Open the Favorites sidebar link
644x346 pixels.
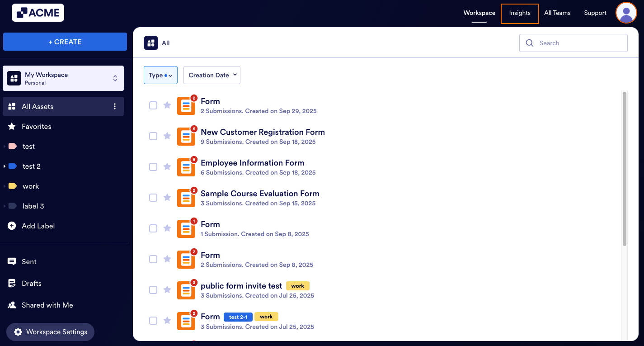[37, 126]
